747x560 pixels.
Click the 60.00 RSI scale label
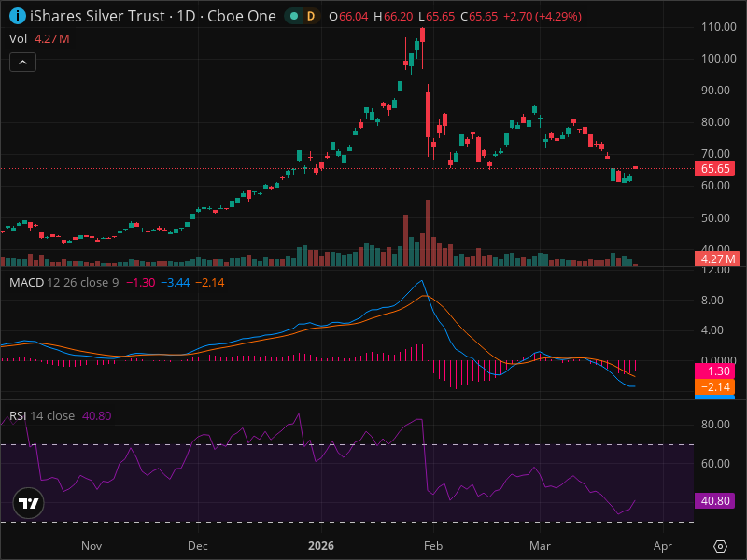(715, 464)
